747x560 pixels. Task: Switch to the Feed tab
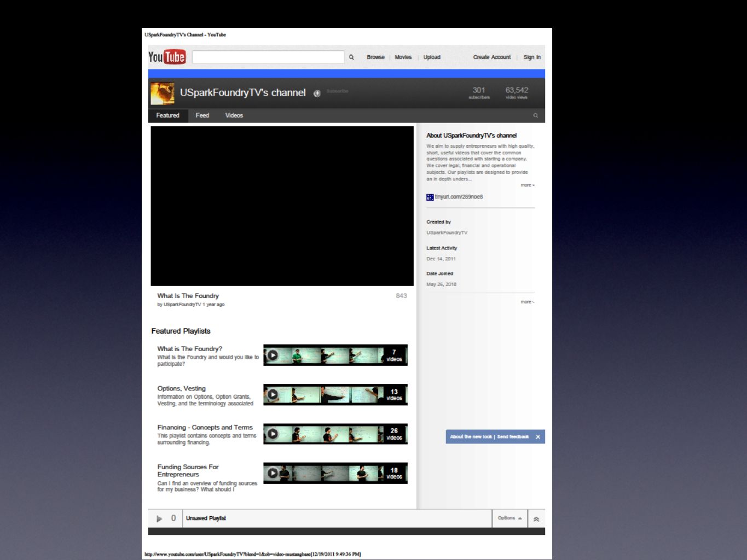[x=202, y=115]
